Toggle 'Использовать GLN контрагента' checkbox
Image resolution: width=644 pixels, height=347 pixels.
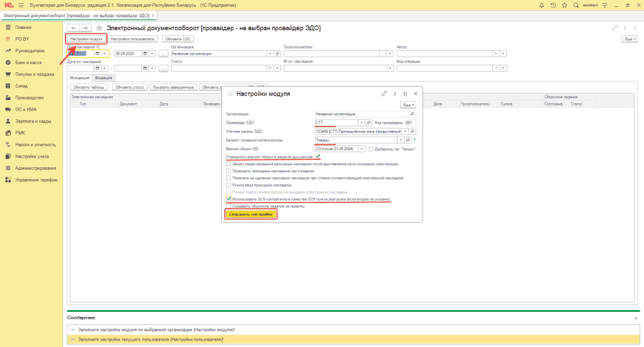pyautogui.click(x=228, y=199)
